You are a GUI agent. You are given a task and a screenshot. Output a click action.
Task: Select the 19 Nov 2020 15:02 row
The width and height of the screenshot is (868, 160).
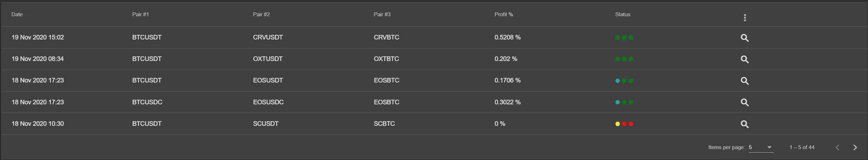point(434,37)
